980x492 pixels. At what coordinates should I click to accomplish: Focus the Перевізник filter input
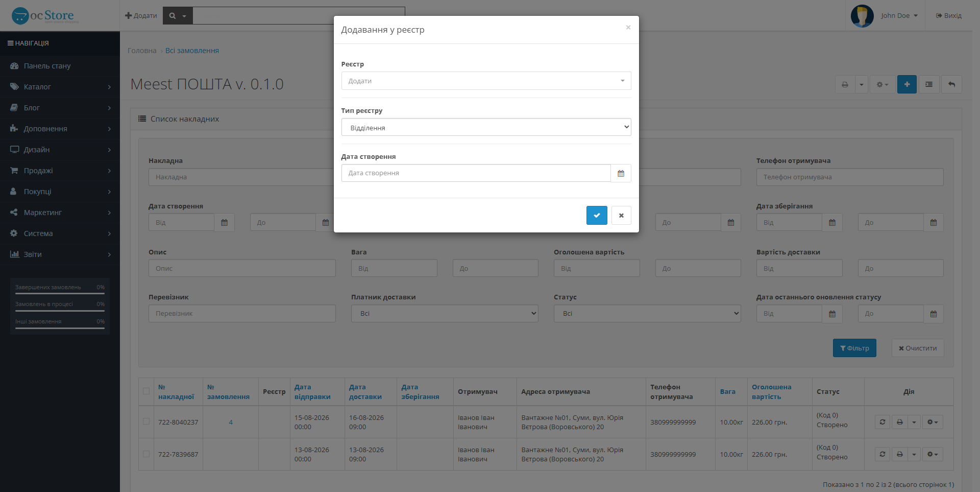click(x=242, y=314)
